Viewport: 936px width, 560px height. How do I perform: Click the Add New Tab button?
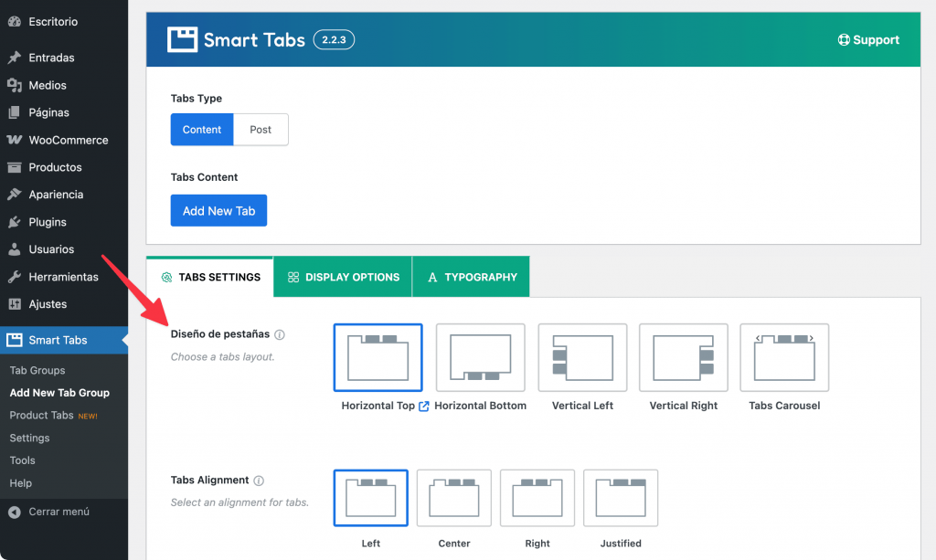pos(218,210)
